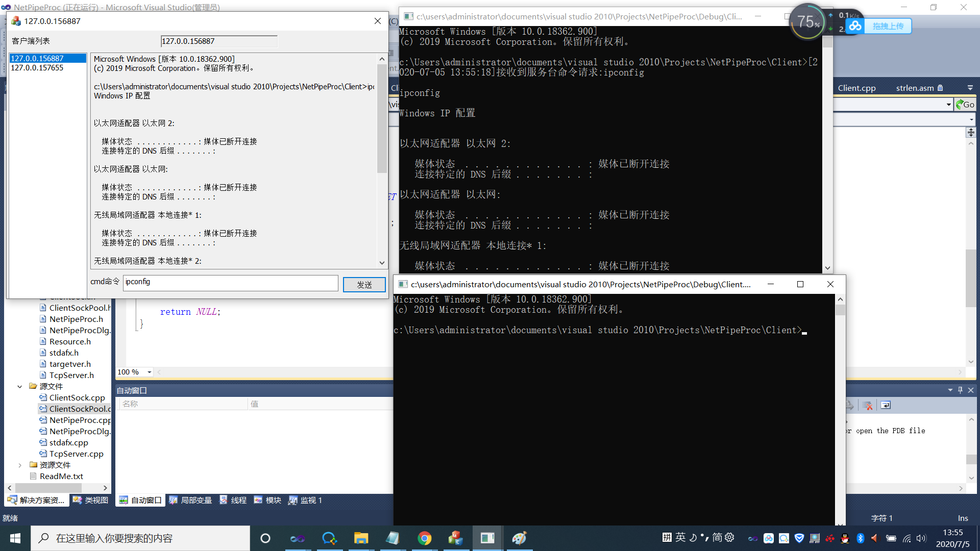Click the Wi-Fi network tray icon
This screenshot has width=980, height=551.
pos(906,538)
